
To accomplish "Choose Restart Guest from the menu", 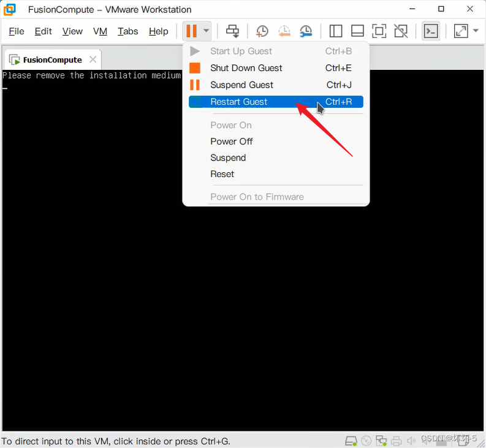I will [x=276, y=102].
